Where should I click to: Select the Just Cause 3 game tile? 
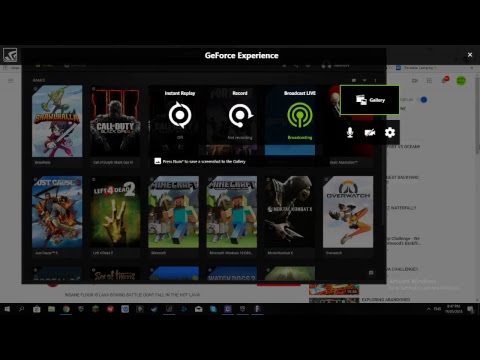pos(57,212)
